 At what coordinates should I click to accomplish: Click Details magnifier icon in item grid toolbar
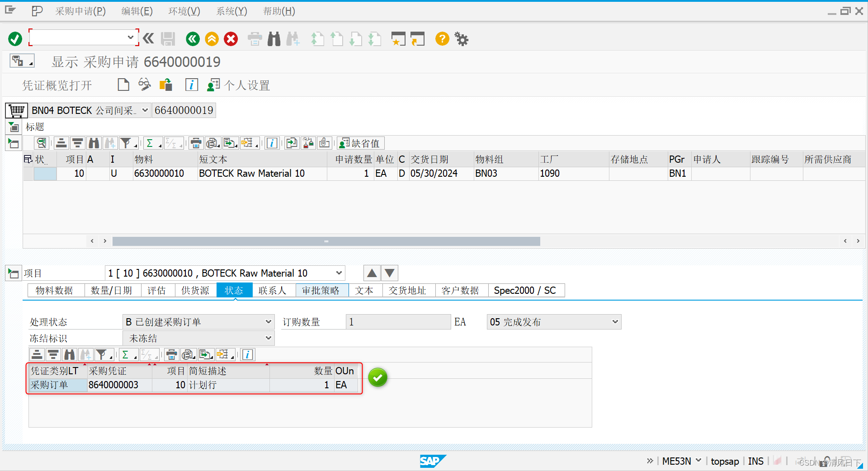click(x=42, y=143)
